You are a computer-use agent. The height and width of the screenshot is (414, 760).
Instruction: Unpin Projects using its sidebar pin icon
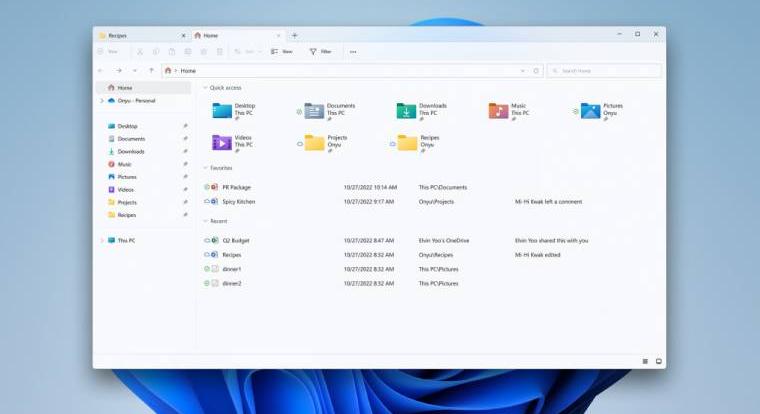click(x=185, y=202)
